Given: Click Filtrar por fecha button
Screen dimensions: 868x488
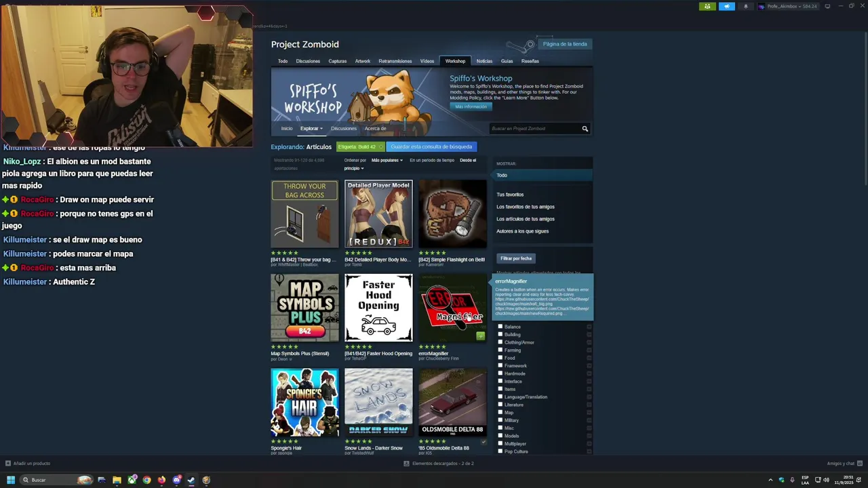Looking at the screenshot, I should [516, 258].
